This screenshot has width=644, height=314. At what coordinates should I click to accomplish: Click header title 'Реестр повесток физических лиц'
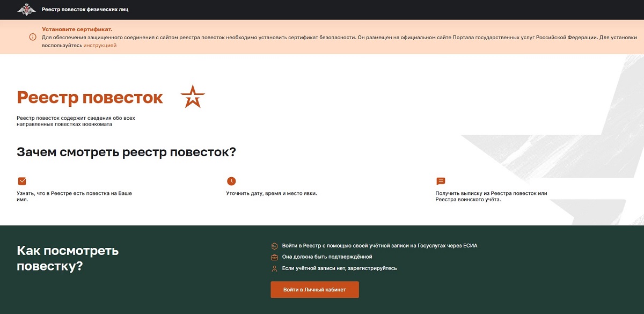[85, 10]
